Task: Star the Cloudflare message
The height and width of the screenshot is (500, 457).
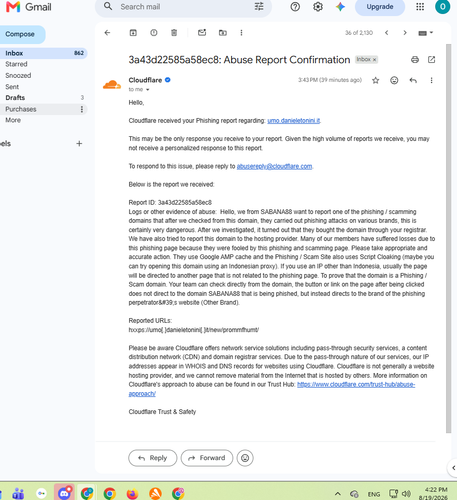Action: click(376, 80)
